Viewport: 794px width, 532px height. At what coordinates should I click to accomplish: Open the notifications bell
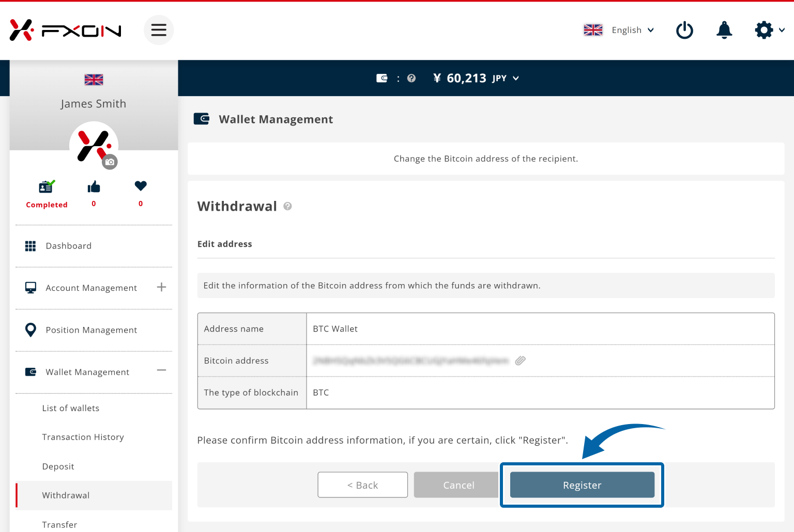point(724,30)
